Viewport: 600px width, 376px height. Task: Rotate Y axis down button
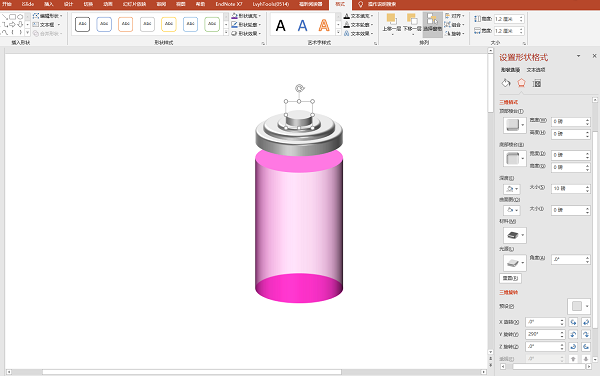coord(586,334)
